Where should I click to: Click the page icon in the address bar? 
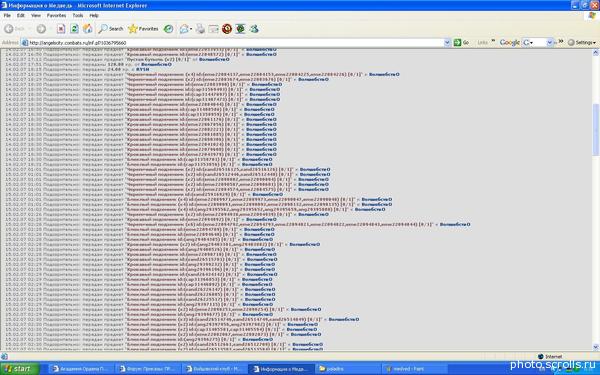[25, 43]
